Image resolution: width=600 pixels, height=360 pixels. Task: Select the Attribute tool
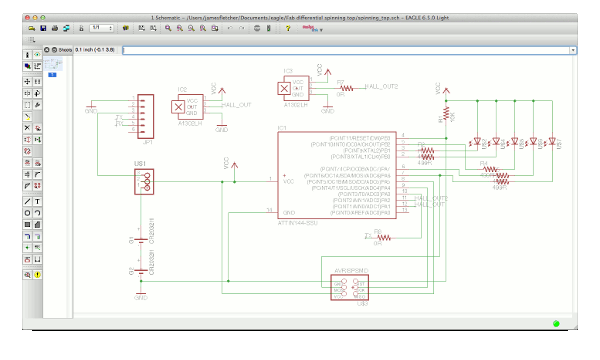27,259
